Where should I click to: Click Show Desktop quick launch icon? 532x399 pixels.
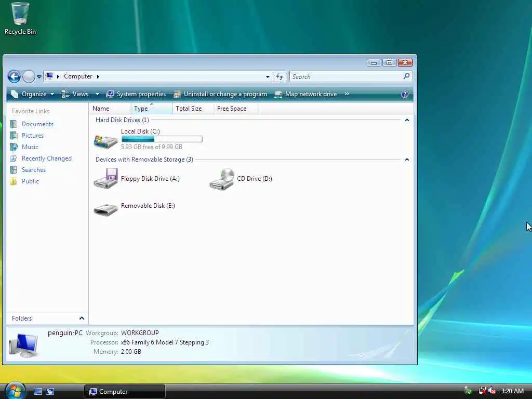[38, 392]
